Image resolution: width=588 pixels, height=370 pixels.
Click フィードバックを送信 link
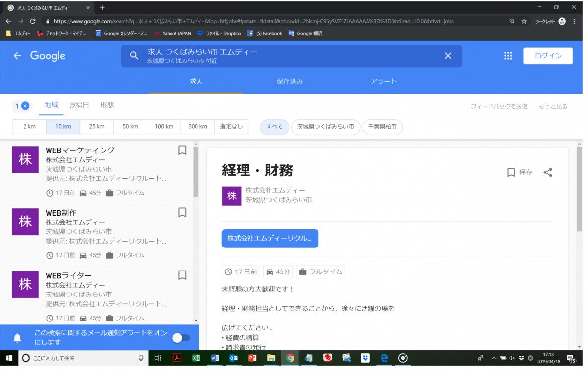pos(499,106)
